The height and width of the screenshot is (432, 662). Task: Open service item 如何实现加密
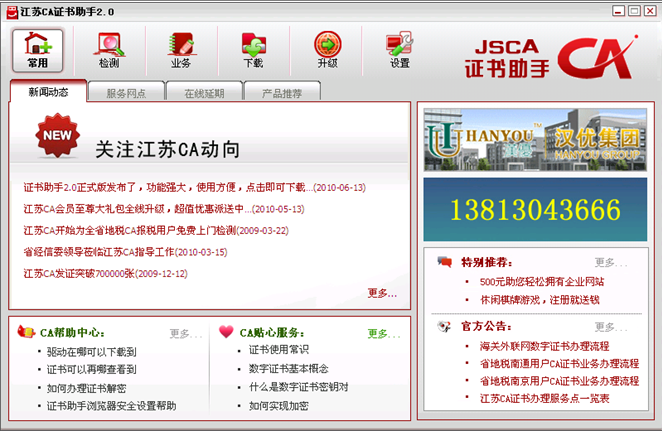[x=279, y=406]
